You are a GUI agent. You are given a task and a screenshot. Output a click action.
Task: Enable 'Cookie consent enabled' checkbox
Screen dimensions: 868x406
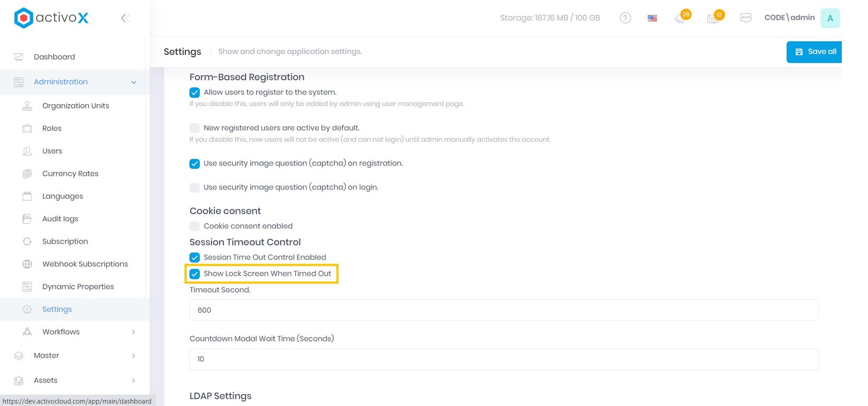point(195,226)
